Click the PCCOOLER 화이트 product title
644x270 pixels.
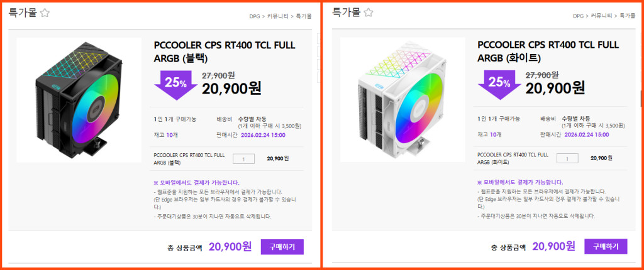coord(548,51)
